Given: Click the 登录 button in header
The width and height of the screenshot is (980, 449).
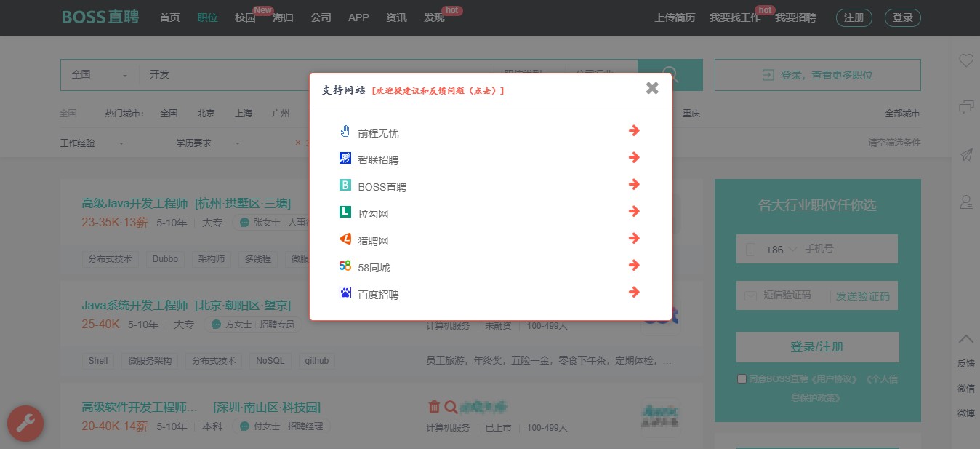Looking at the screenshot, I should point(903,17).
